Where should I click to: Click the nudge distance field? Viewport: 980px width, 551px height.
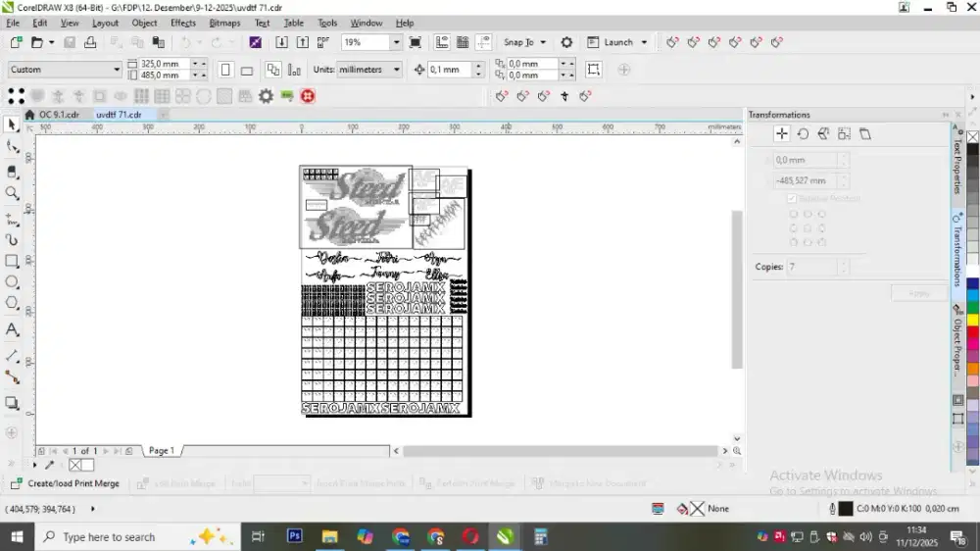[x=450, y=70]
